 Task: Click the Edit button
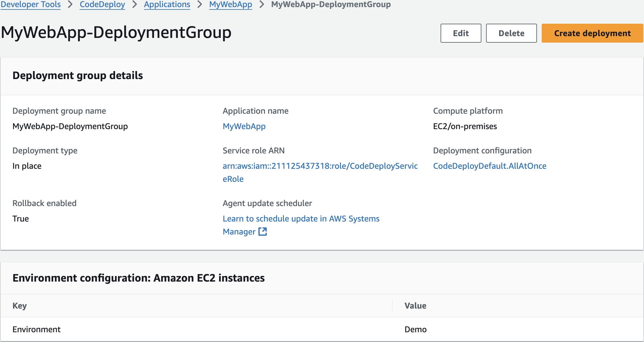(x=461, y=33)
